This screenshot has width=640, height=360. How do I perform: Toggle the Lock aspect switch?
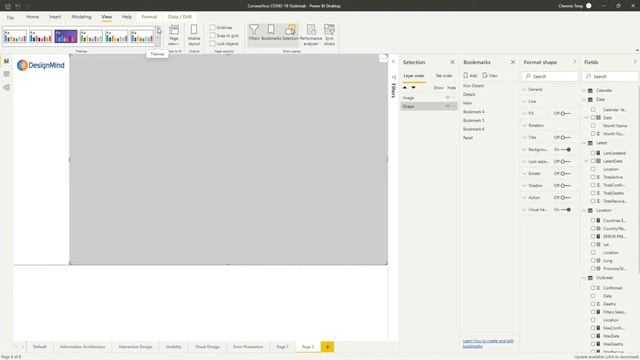click(565, 162)
